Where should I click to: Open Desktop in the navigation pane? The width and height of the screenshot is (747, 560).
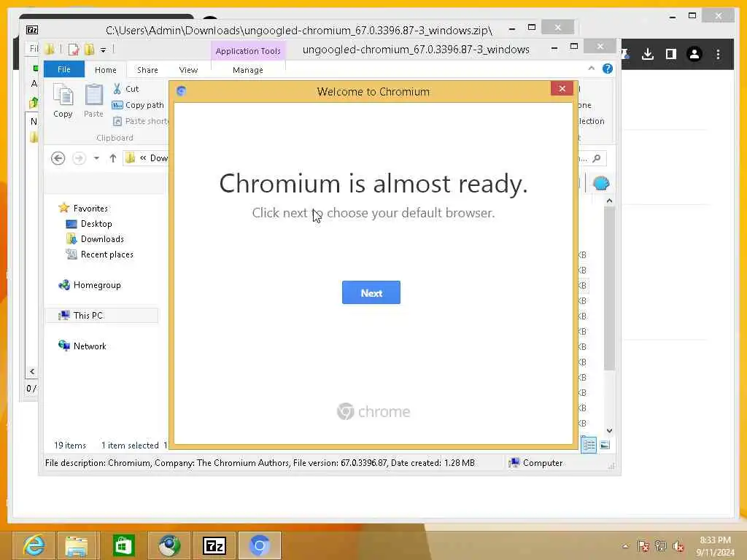pos(89,223)
